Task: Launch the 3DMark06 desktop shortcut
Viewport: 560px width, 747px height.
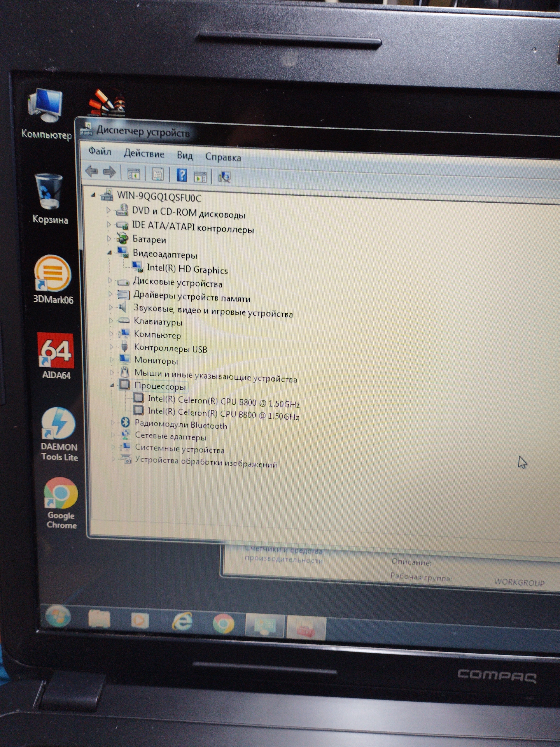Action: (x=53, y=279)
